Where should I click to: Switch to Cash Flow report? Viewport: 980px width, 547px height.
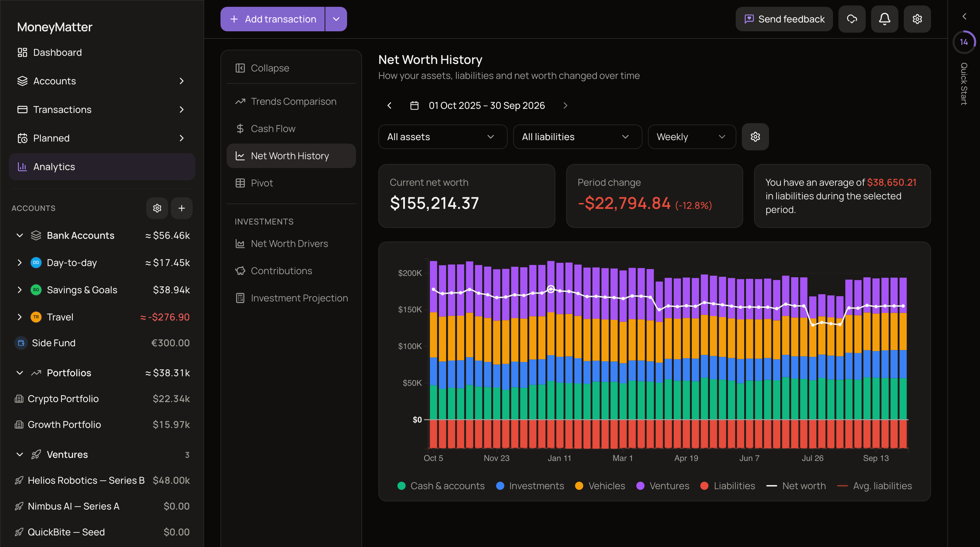(291, 129)
